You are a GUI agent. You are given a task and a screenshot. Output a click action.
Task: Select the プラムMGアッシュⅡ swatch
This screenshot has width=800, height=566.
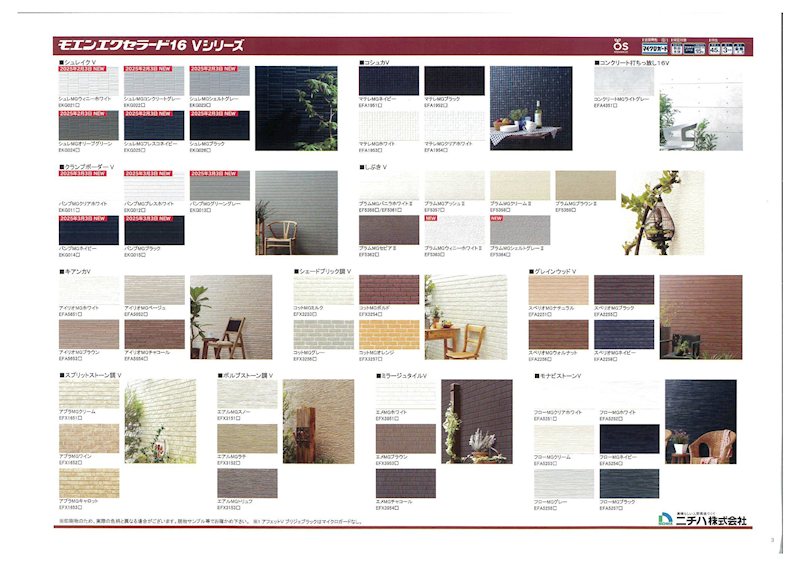pos(454,185)
